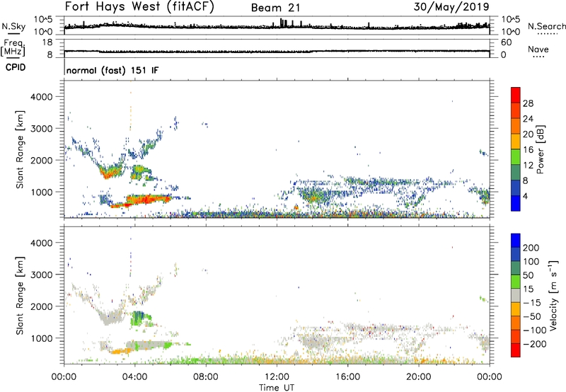
Task: Click the frequency trace line in Freq panel
Action: point(277,52)
